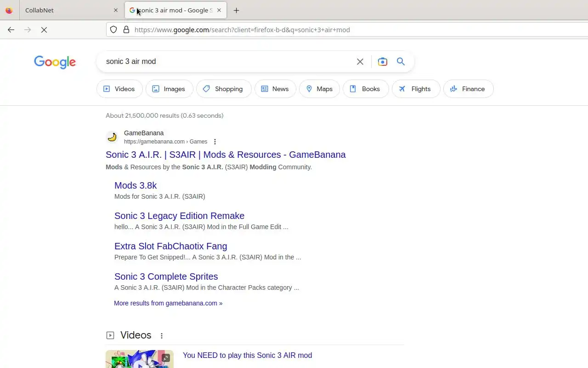Click GameBanana banana favicon
Viewport: 588px width, 368px height.
point(112,137)
